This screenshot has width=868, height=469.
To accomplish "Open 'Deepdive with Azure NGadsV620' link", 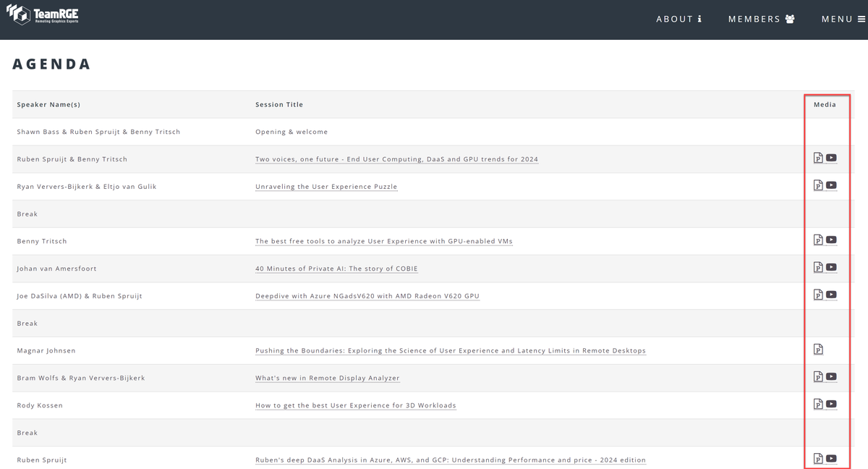I will (x=367, y=296).
